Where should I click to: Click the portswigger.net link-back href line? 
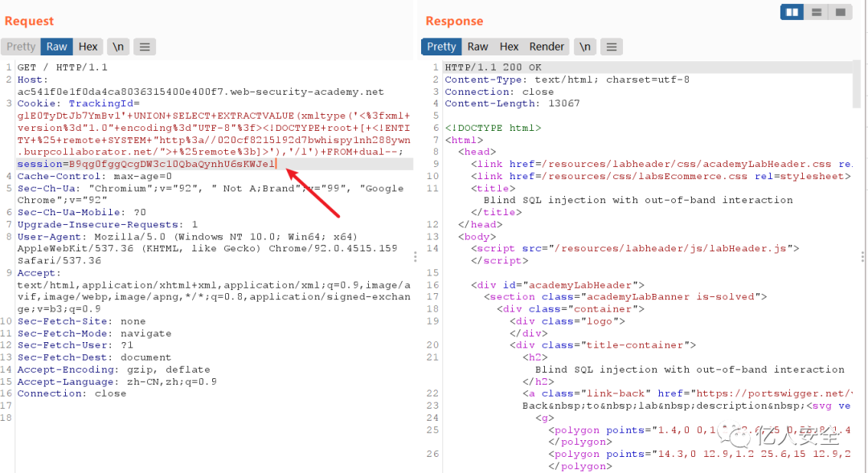tap(687, 393)
